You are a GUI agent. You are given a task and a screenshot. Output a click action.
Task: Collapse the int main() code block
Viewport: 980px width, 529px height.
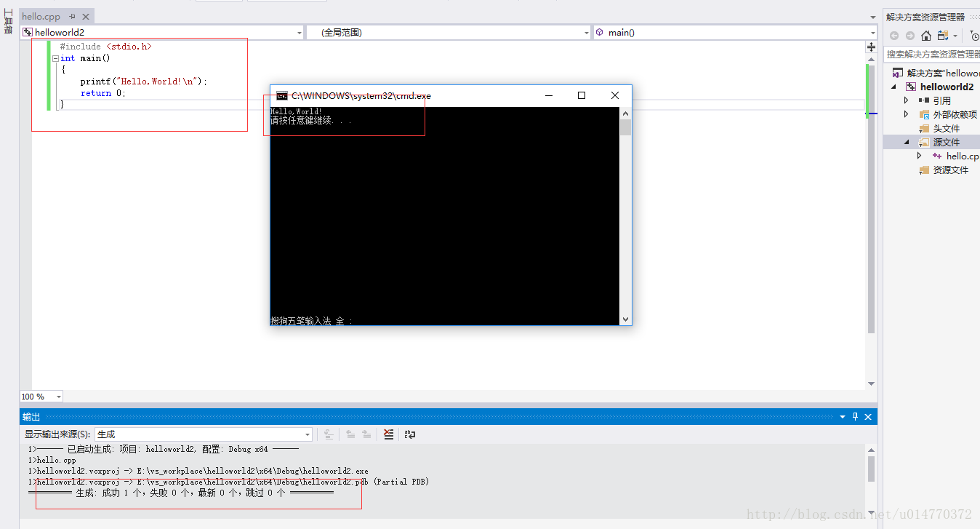pyautogui.click(x=55, y=58)
